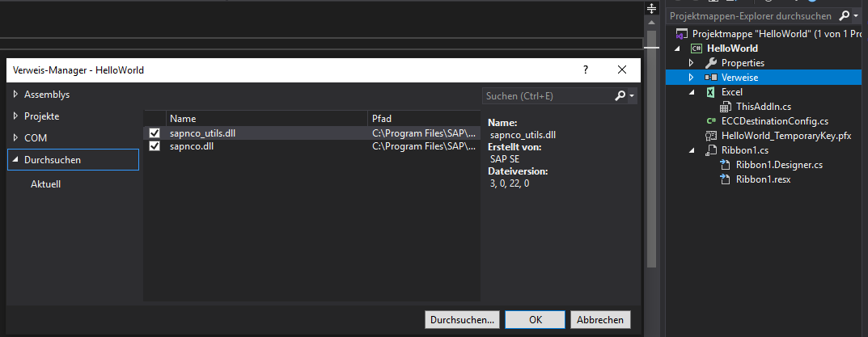Click the Ribbon1.resx file icon

point(725,179)
